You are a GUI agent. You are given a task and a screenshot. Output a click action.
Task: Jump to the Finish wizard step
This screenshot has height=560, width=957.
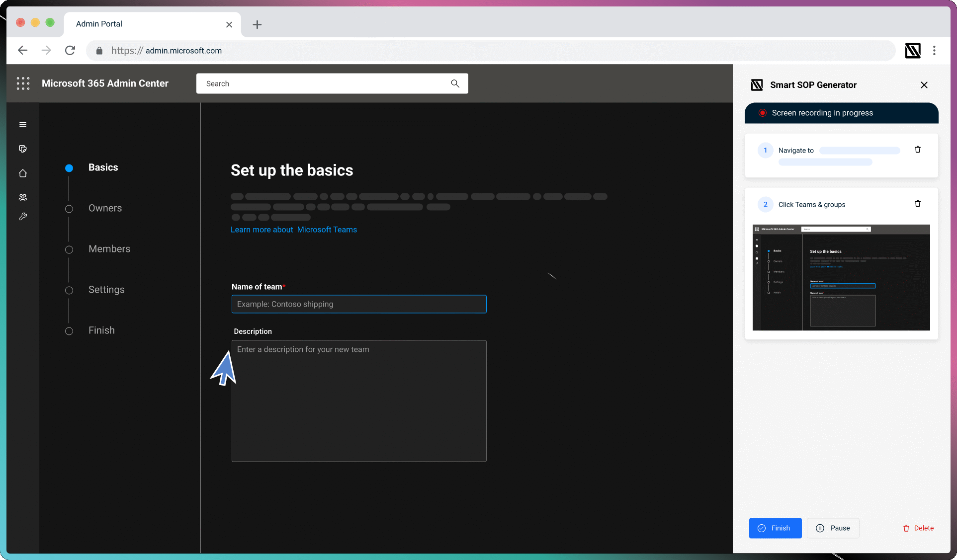pyautogui.click(x=101, y=330)
